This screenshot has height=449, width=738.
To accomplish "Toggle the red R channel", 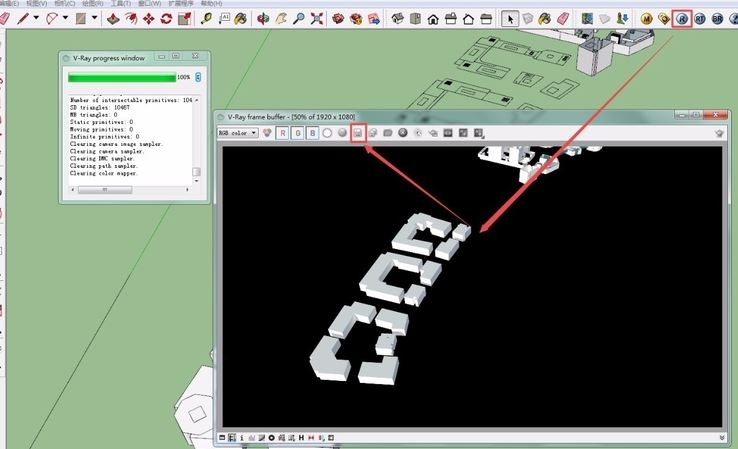I will pyautogui.click(x=282, y=133).
